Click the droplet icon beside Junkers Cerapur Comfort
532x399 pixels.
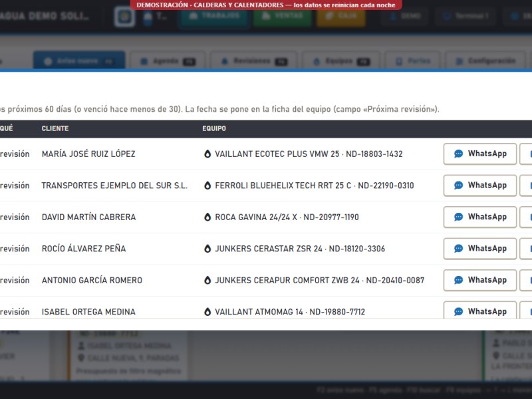(207, 280)
